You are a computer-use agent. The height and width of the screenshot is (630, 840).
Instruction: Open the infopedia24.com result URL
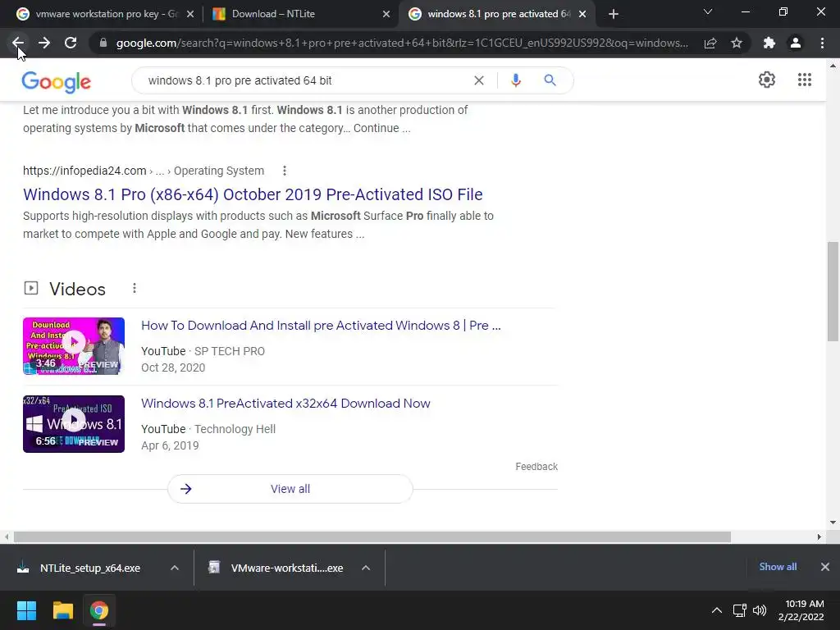84,171
